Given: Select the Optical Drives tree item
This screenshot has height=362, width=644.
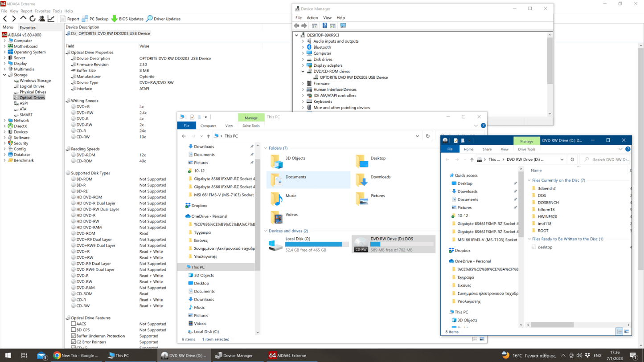Looking at the screenshot, I should [32, 98].
